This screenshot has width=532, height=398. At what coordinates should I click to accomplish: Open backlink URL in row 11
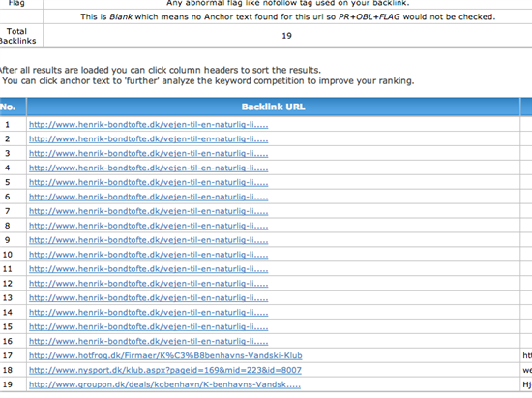[x=149, y=269]
